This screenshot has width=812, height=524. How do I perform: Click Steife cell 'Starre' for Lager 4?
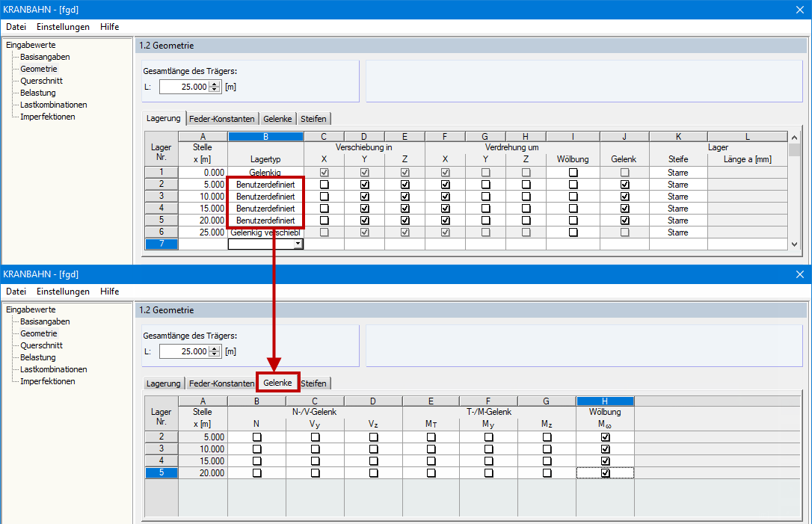pyautogui.click(x=678, y=208)
